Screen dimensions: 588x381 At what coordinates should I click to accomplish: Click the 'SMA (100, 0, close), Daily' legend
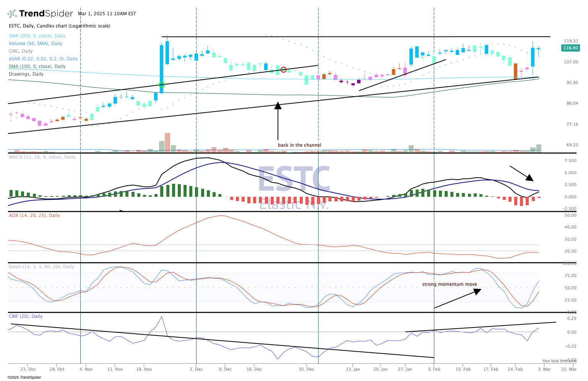click(x=37, y=66)
